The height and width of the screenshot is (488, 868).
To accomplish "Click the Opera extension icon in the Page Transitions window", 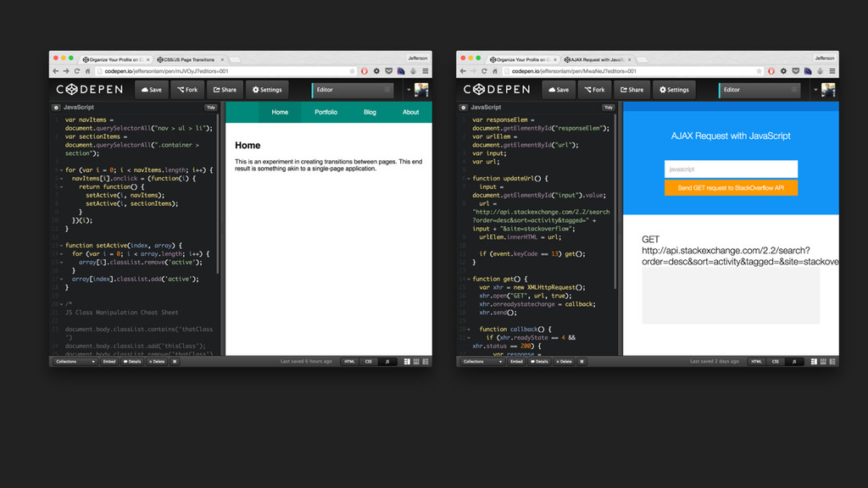I will (364, 71).
